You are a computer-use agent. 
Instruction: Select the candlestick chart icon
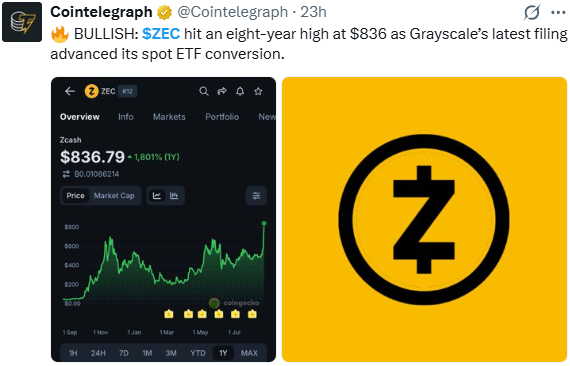174,196
